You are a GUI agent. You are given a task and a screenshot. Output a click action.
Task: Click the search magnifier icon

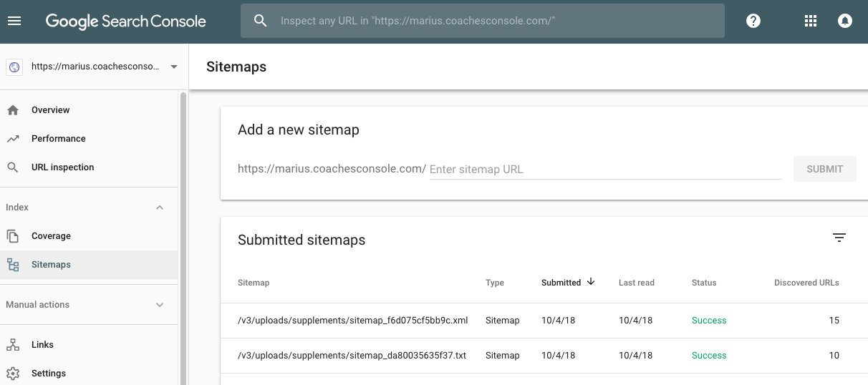point(261,21)
